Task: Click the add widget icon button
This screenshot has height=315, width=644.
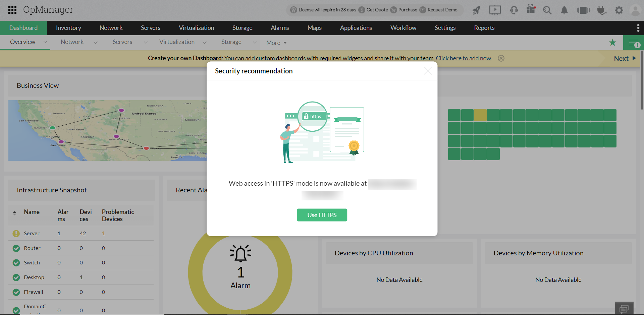Action: coord(634,43)
